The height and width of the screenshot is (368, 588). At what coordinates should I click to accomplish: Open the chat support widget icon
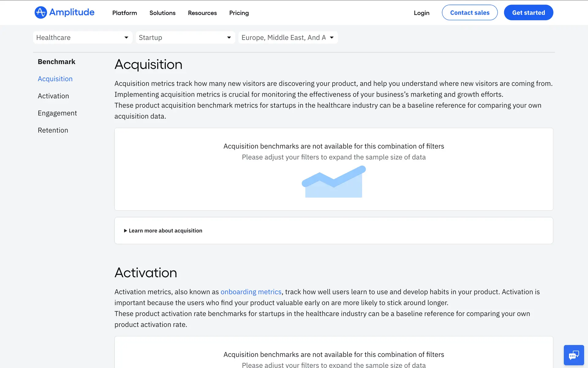point(574,355)
